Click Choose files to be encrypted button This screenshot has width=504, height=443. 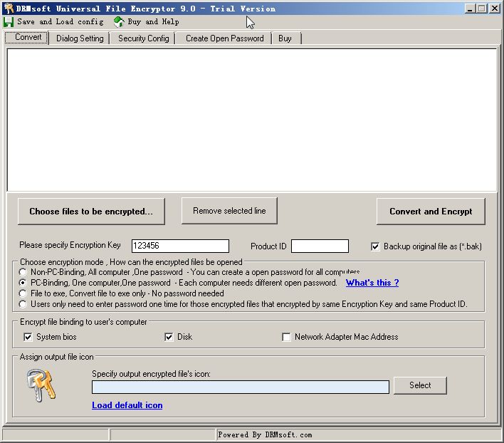91,212
